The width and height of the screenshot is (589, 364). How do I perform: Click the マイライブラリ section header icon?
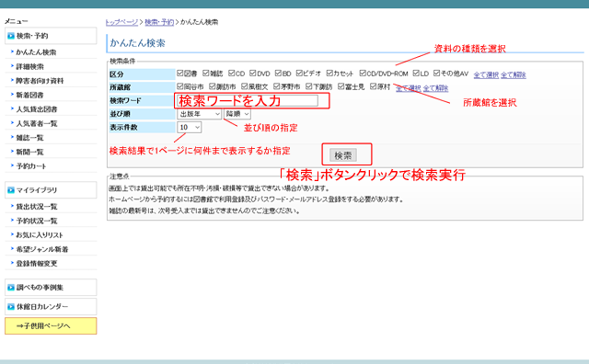(11, 190)
